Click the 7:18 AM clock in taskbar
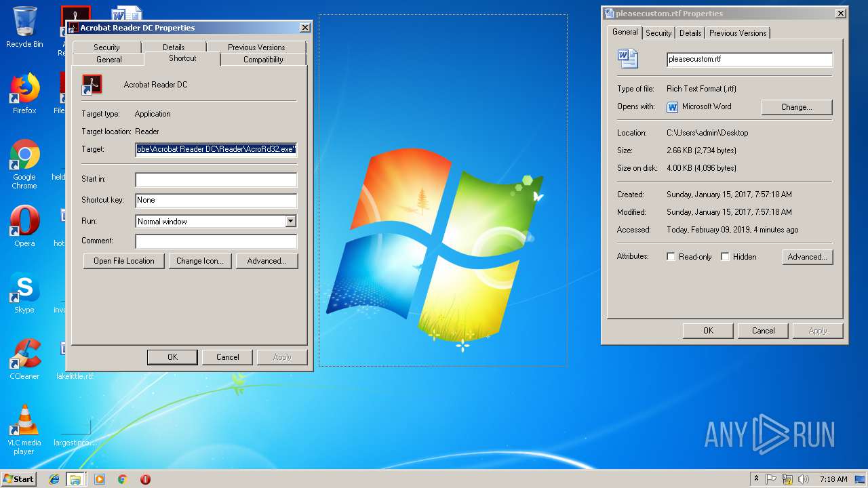868x488 pixels. [x=833, y=479]
